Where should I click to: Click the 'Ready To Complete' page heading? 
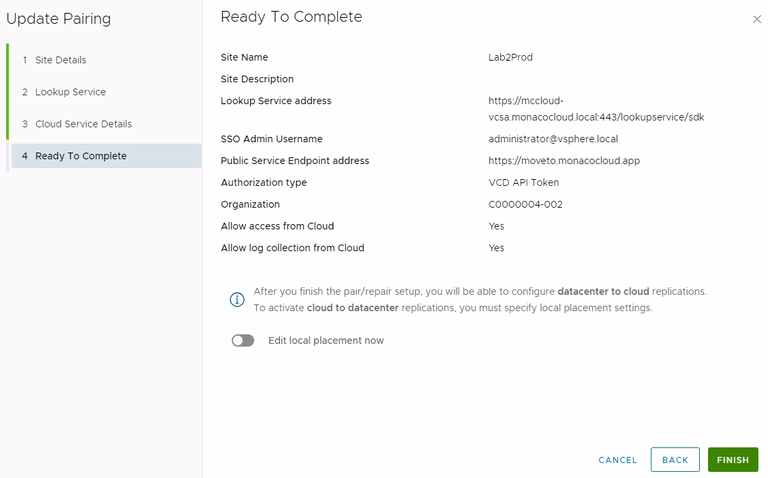tap(291, 17)
